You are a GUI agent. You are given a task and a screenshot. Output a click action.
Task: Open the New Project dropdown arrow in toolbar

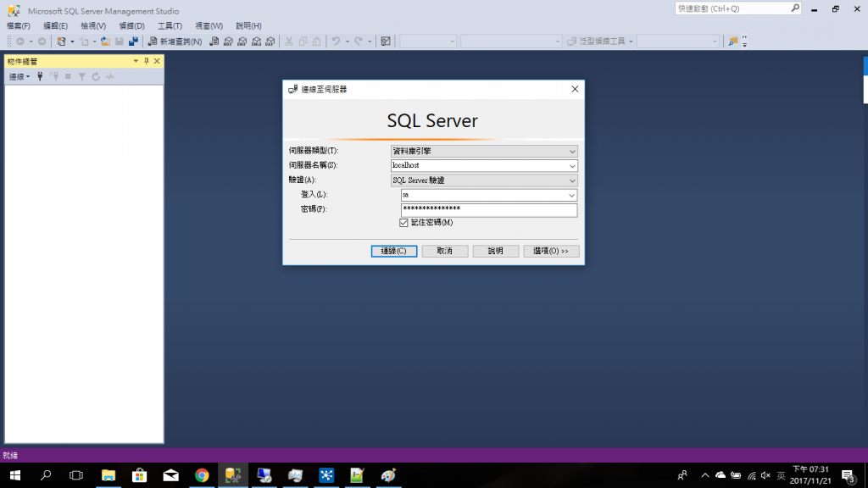72,42
